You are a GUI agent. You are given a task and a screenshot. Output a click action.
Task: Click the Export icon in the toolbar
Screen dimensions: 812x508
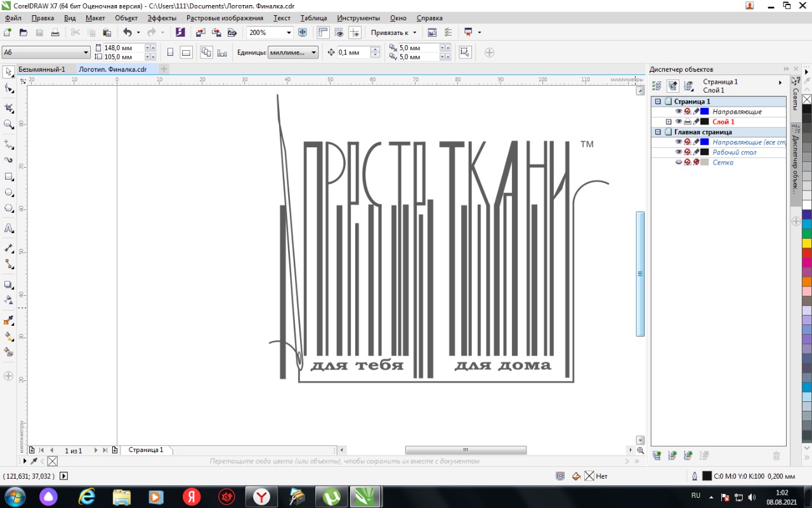coord(216,32)
